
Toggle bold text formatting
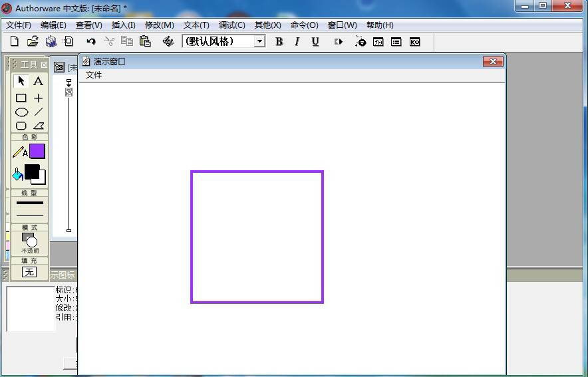tap(279, 41)
